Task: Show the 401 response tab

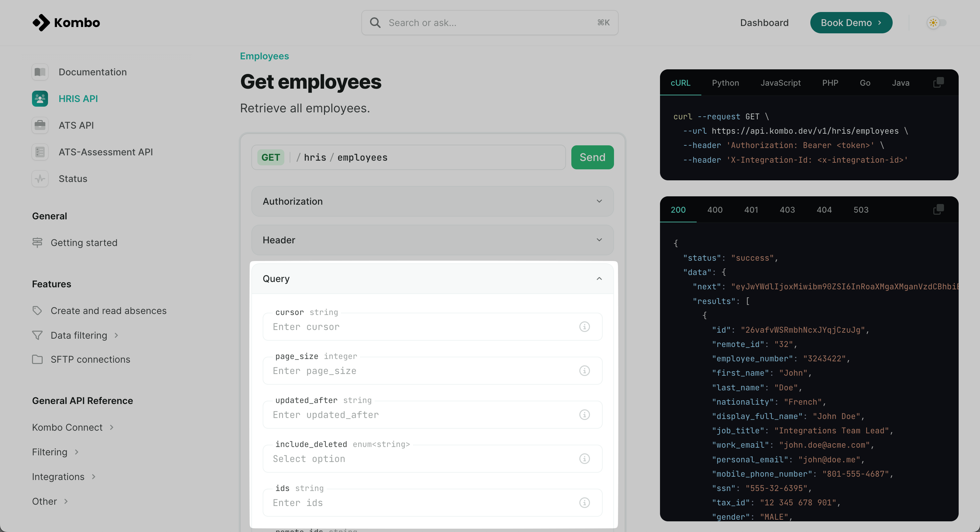Action: (x=751, y=210)
